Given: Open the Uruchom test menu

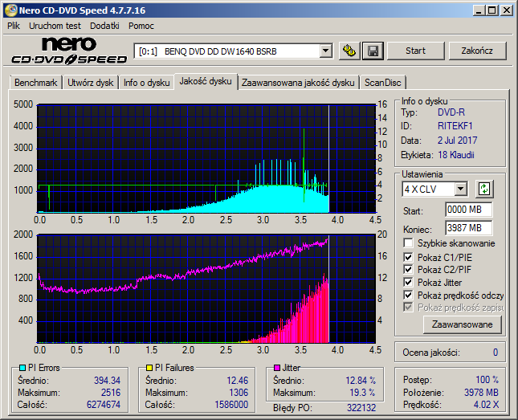Looking at the screenshot, I should coord(55,26).
